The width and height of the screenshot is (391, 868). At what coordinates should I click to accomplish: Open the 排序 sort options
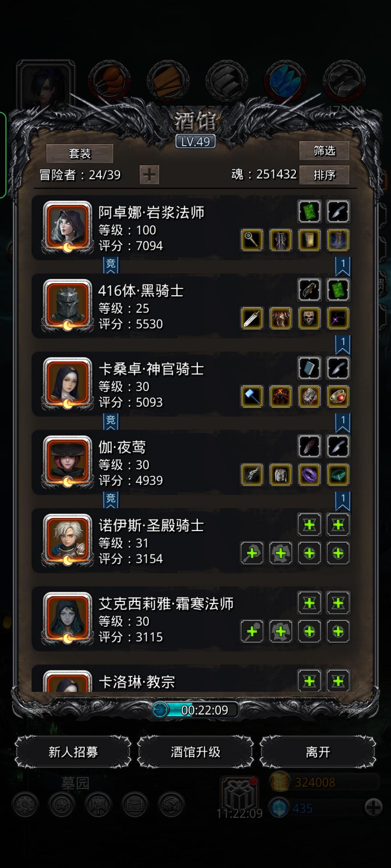pyautogui.click(x=324, y=175)
